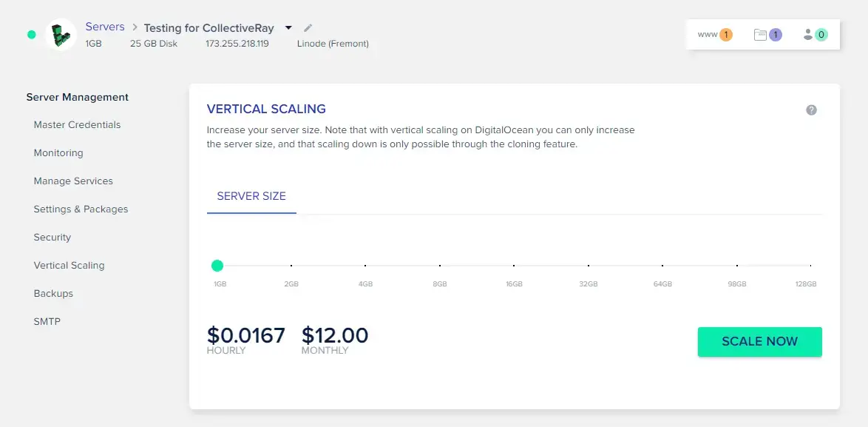Open Master Credentials in sidebar

(x=77, y=124)
